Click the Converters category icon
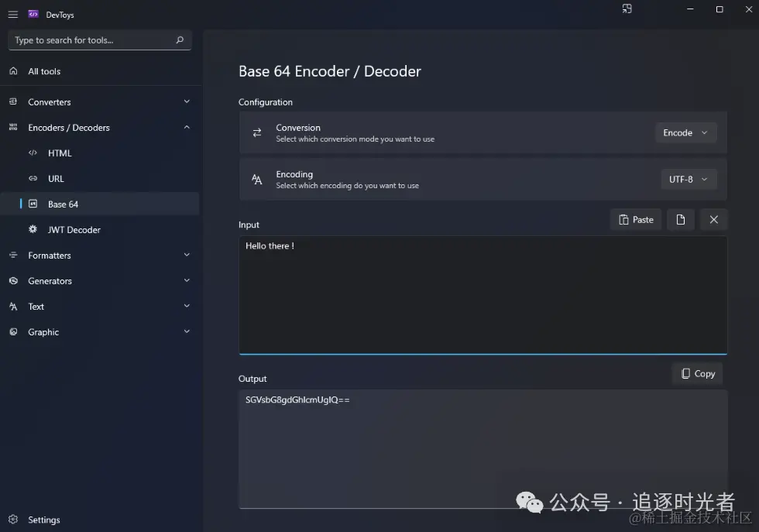This screenshot has height=532, width=759. click(14, 101)
